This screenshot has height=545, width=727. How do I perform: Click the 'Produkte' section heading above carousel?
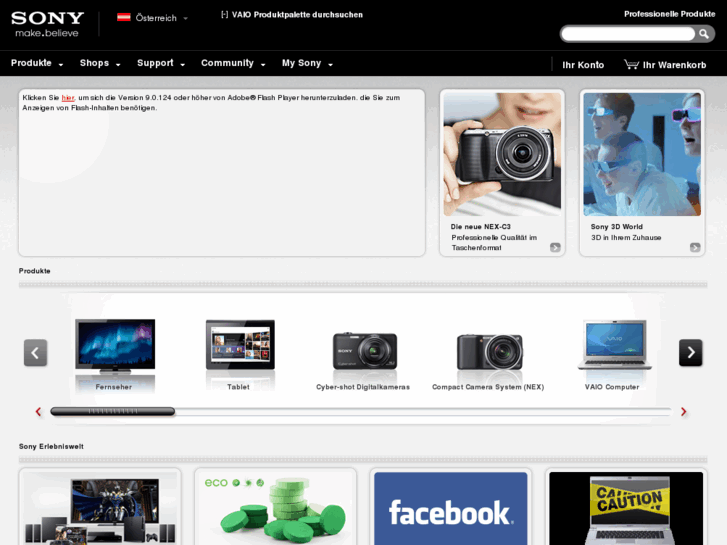(34, 271)
